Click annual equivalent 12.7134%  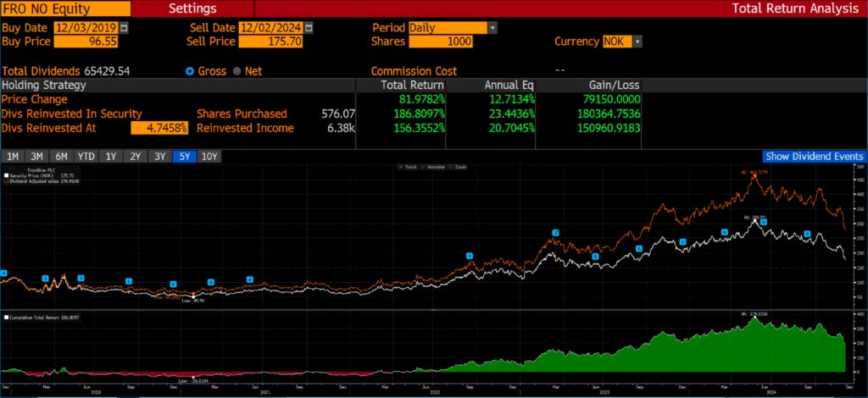pyautogui.click(x=512, y=100)
